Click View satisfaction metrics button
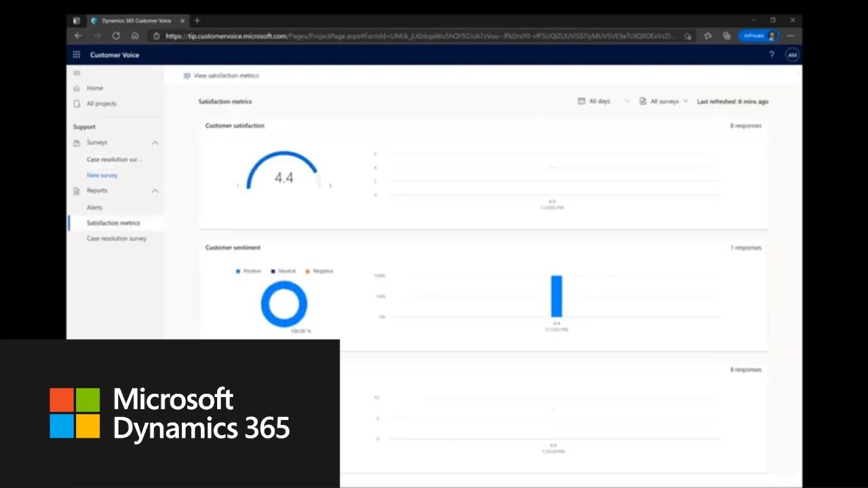 click(221, 76)
